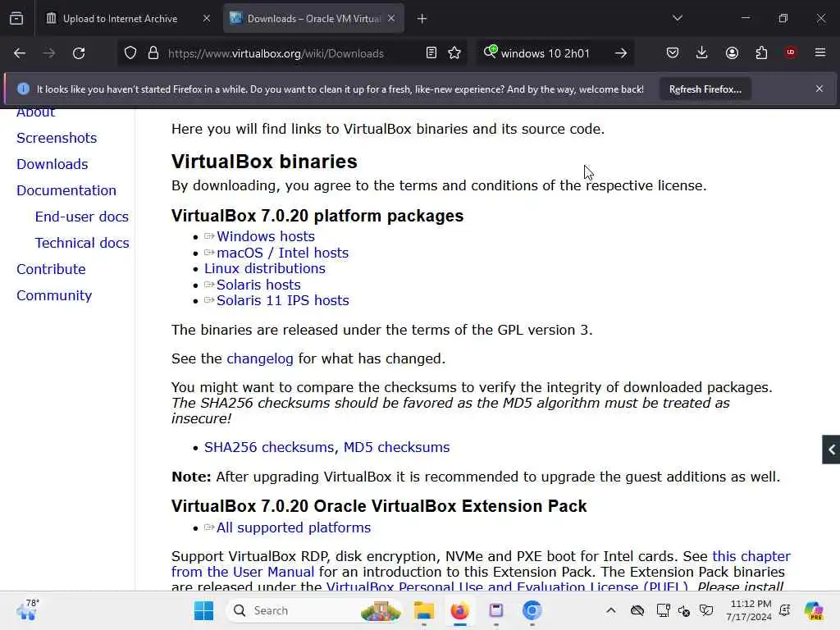Open the 'this chapter' User Manual link
Viewport: 840px width, 630px height.
point(751,557)
